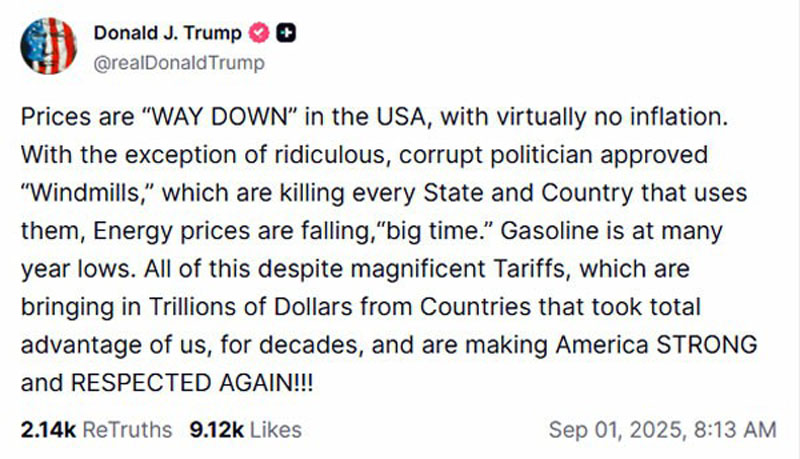Click the "Likes" label
This screenshot has width=800, height=459.
(276, 429)
